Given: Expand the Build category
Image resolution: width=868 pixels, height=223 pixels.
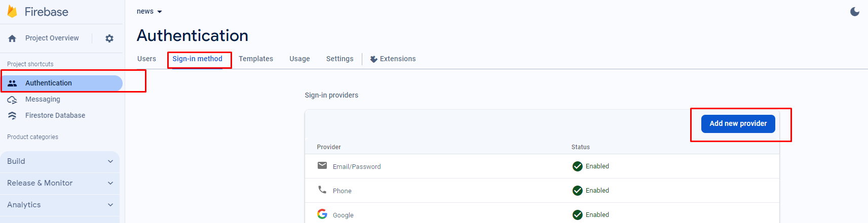Looking at the screenshot, I should pyautogui.click(x=60, y=161).
